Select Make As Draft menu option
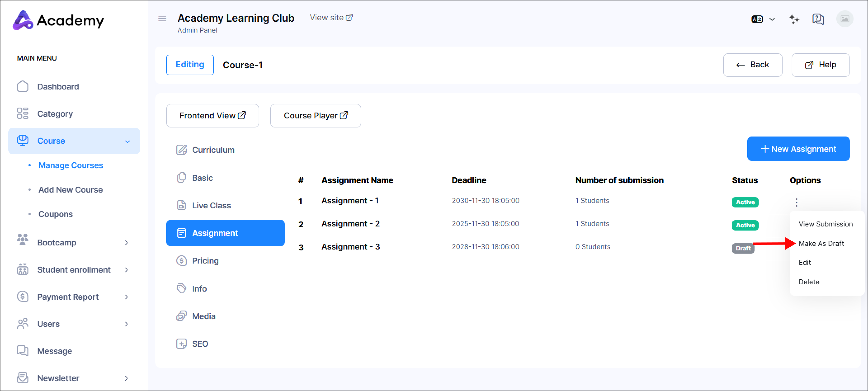Viewport: 868px width, 391px height. pyautogui.click(x=821, y=243)
